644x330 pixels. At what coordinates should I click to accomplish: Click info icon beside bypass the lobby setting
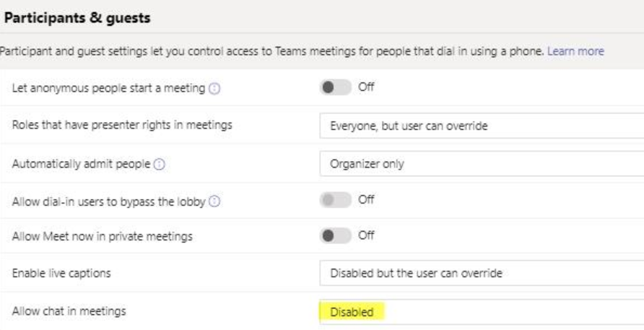click(214, 201)
